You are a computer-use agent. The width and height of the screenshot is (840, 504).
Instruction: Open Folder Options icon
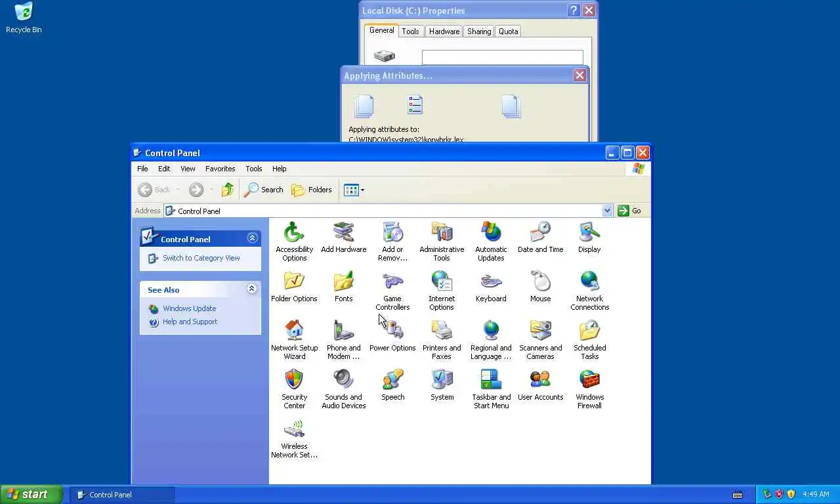click(294, 282)
